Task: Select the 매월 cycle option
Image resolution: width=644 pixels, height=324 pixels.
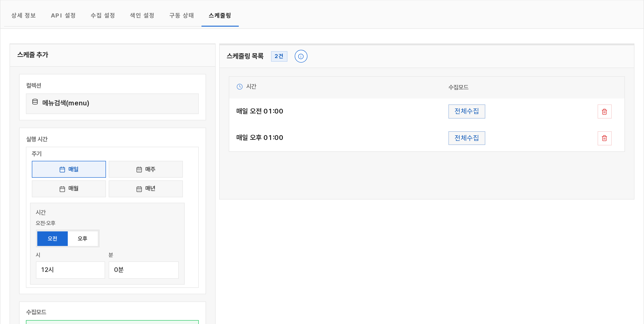Action: (x=69, y=189)
